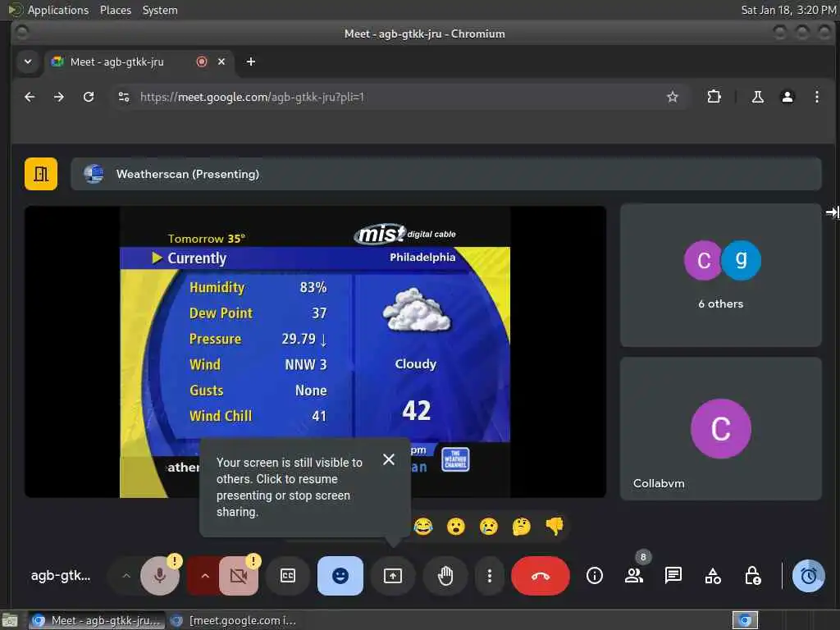The width and height of the screenshot is (840, 630).
Task: Go forward in browser history
Action: pos(59,97)
